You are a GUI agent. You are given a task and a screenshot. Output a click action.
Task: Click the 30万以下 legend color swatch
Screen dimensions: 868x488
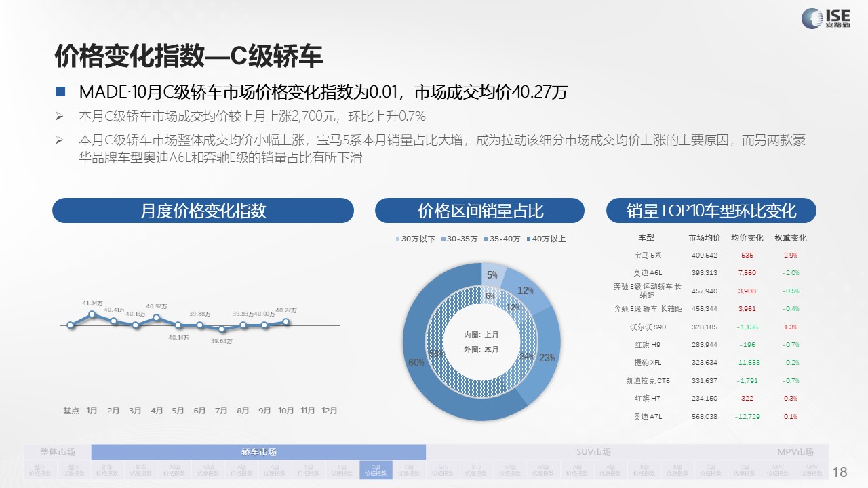398,239
